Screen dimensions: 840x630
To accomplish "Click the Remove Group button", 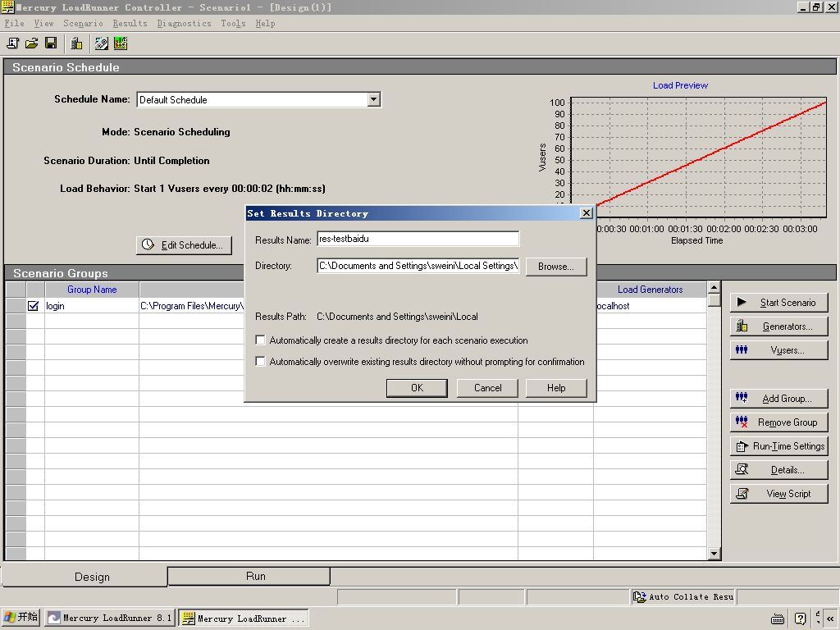I will click(778, 422).
